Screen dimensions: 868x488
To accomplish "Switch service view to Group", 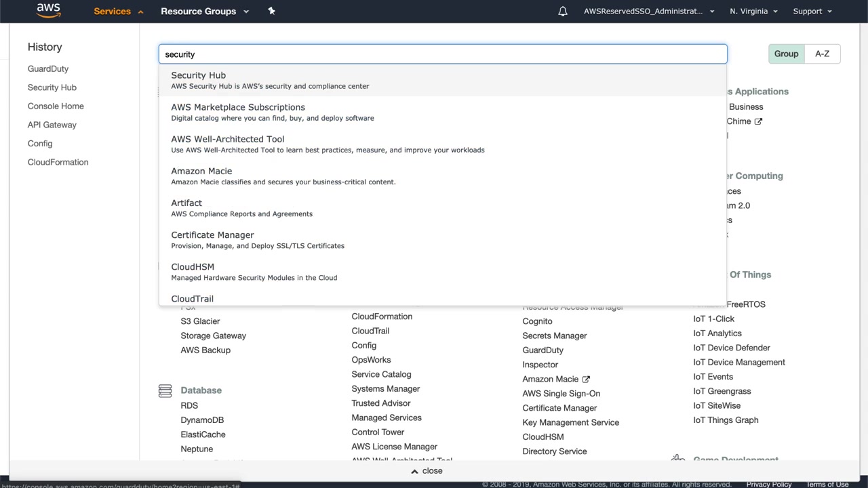I will point(787,54).
